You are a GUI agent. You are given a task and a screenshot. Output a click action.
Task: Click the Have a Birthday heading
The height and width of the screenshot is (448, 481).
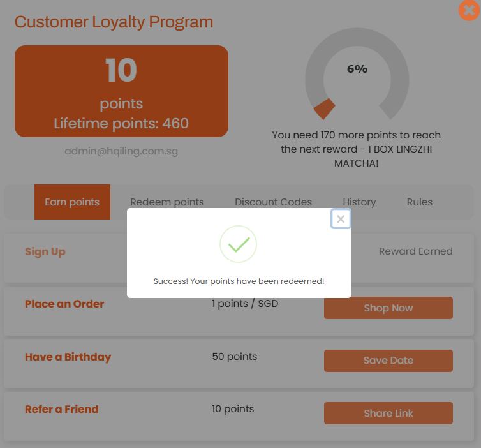(68, 357)
